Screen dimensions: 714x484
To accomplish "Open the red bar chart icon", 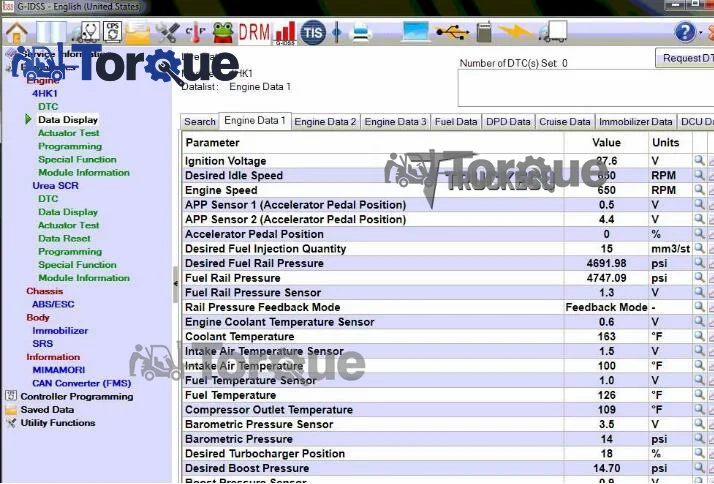I will click(286, 33).
